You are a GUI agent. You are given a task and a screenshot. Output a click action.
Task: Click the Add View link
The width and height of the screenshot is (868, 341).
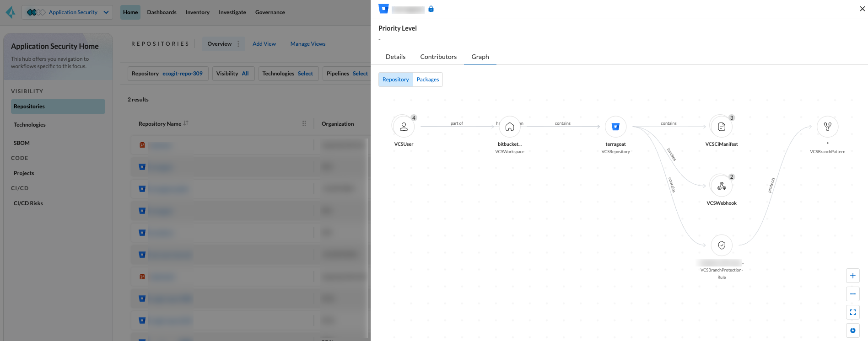(264, 44)
